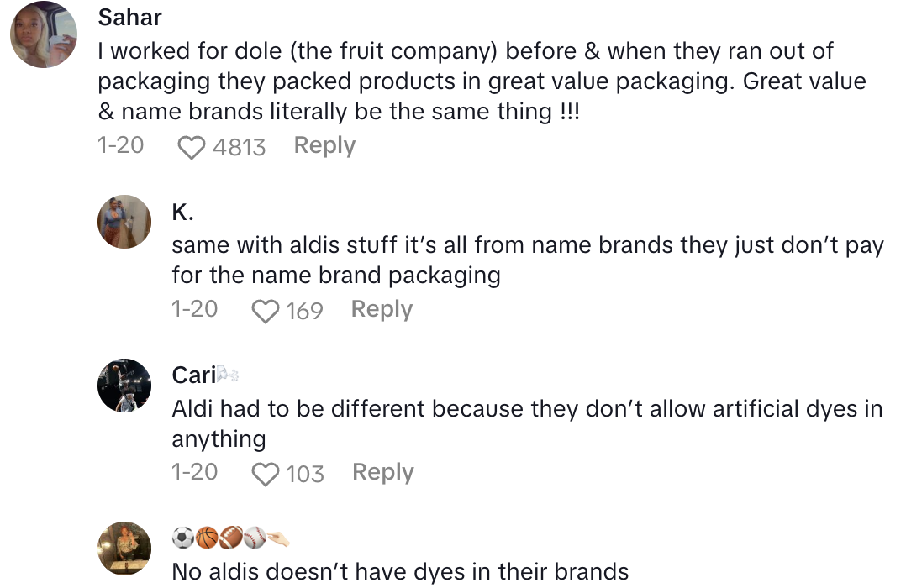Image resolution: width=906 pixels, height=588 pixels.
Task: Click the sports emoji username
Action: [231, 538]
